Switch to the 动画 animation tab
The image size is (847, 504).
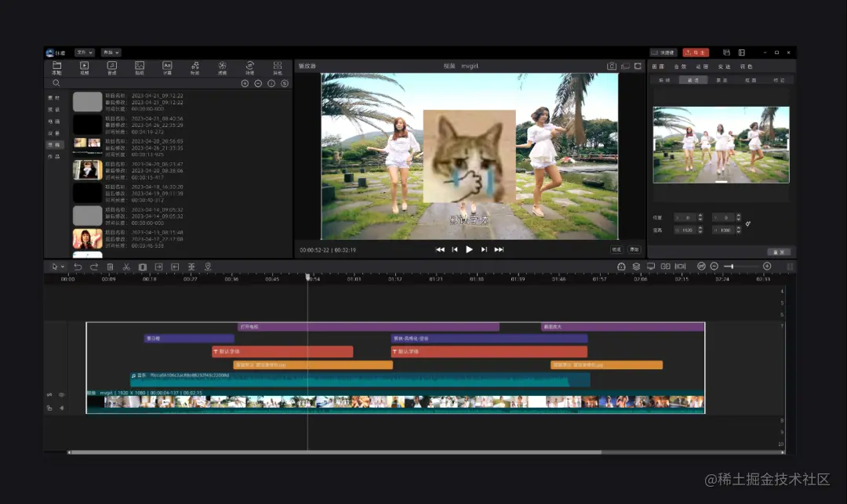tap(702, 67)
